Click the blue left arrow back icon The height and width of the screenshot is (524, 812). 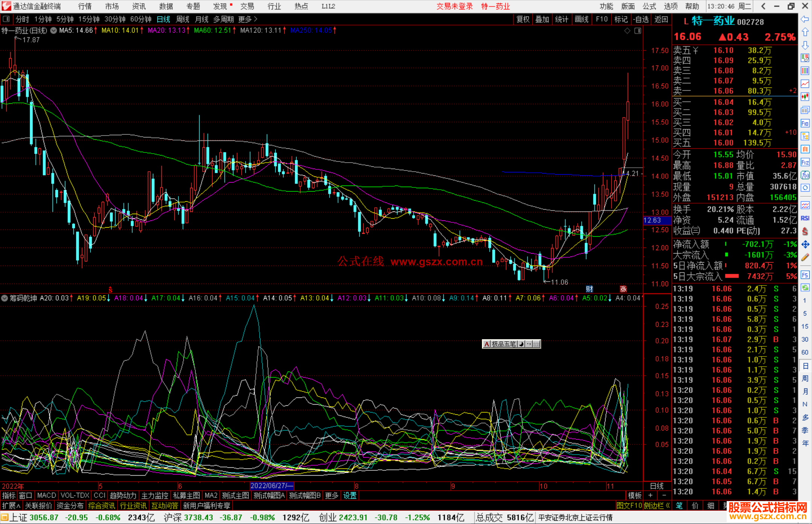805,19
